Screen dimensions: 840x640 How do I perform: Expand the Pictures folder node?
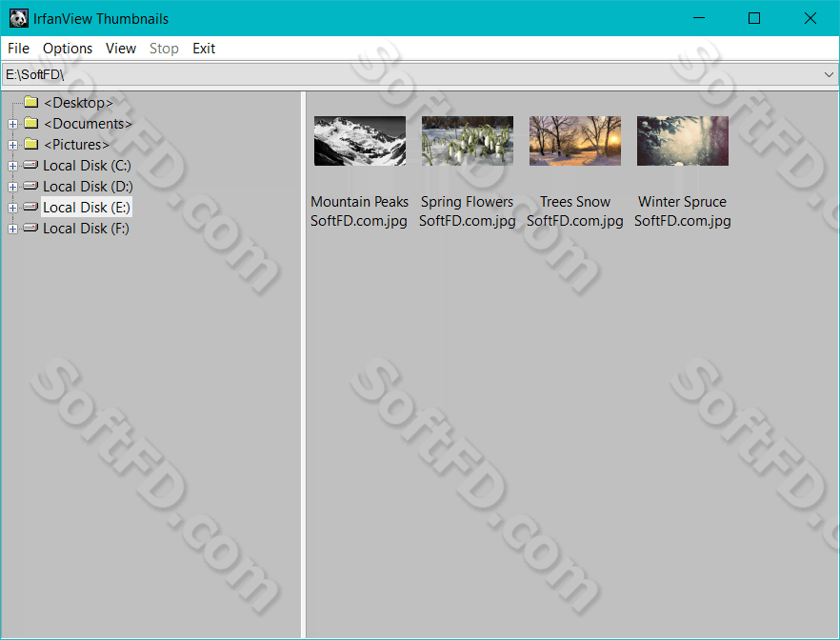pos(12,145)
